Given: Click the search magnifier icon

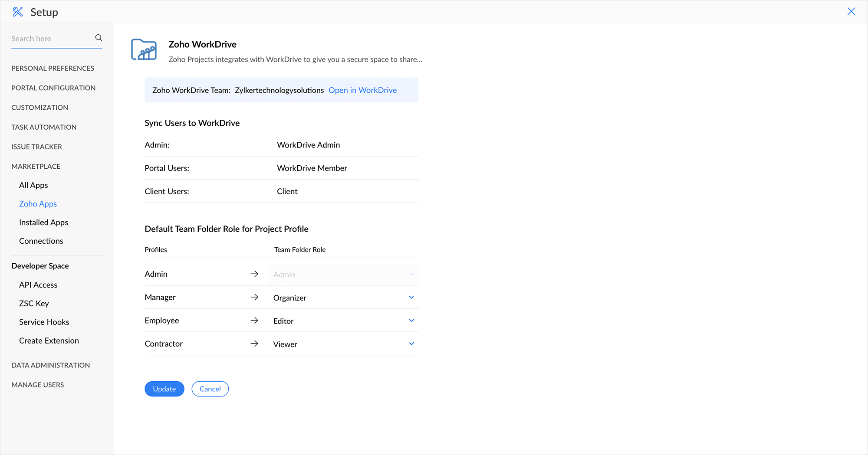Looking at the screenshot, I should pyautogui.click(x=99, y=38).
